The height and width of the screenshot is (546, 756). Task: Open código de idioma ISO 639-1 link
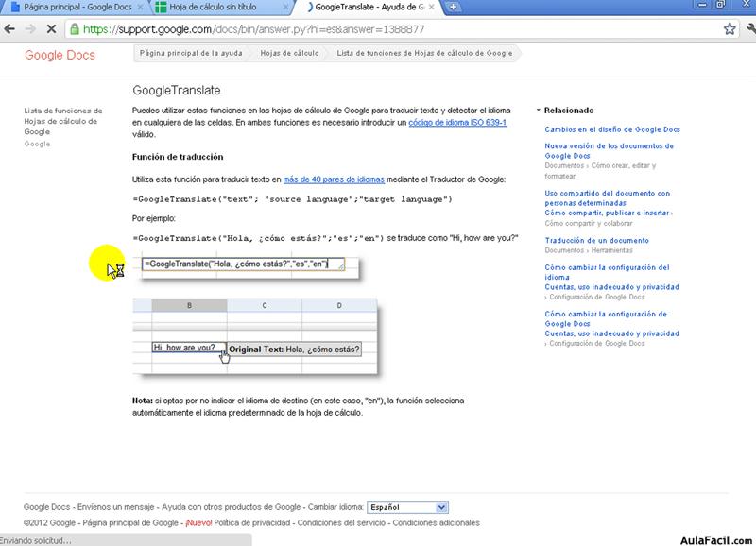click(457, 123)
